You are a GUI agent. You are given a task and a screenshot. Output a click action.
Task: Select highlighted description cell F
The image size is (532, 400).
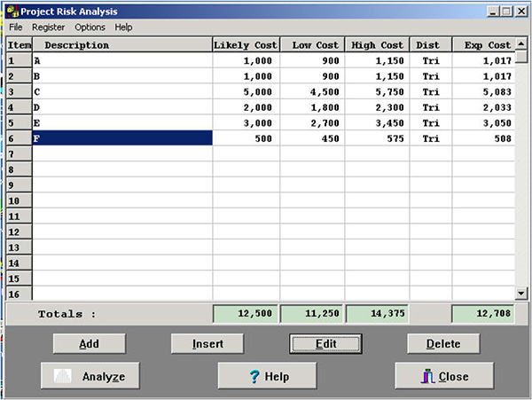point(122,138)
